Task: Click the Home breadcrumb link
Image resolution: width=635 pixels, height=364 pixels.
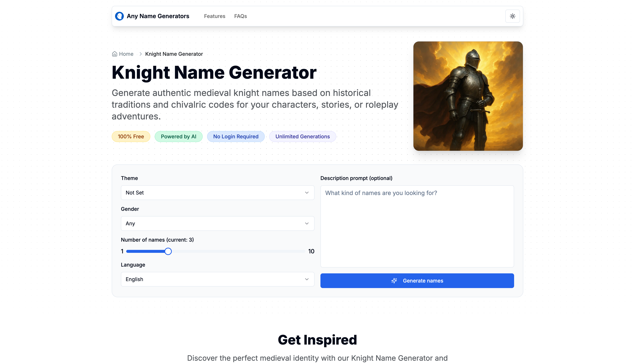Action: pyautogui.click(x=126, y=54)
